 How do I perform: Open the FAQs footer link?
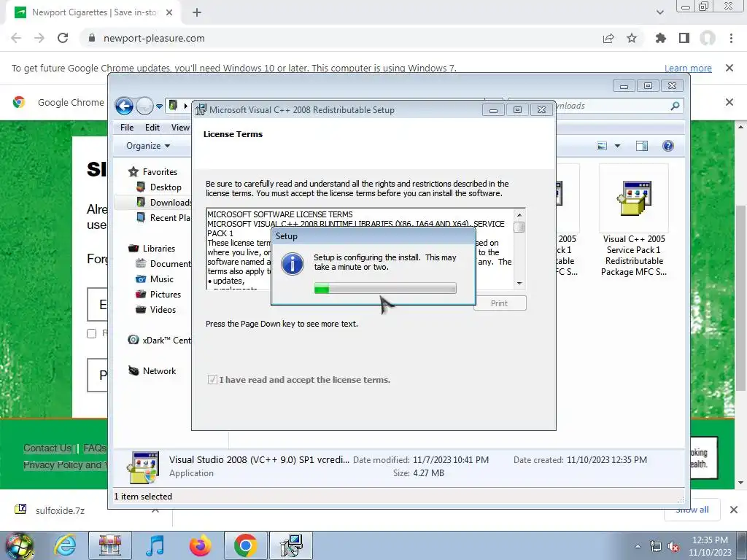point(94,448)
